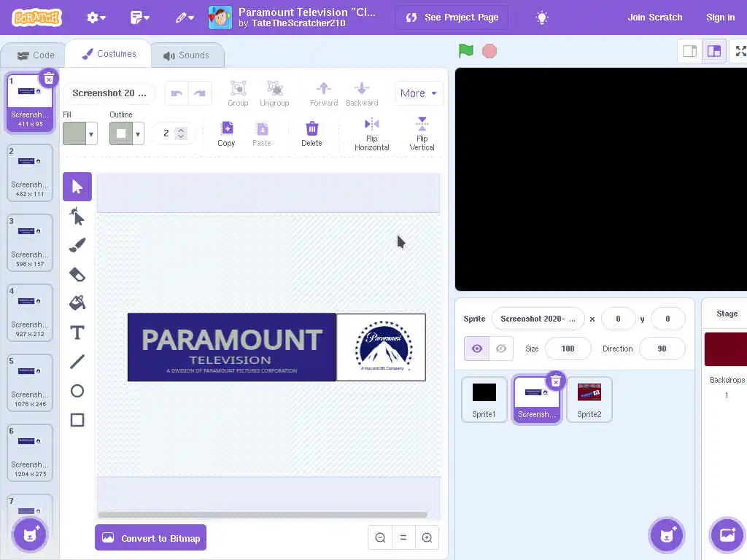Edit the costume name field
Viewport: 747px width, 560px height.
pos(109,93)
